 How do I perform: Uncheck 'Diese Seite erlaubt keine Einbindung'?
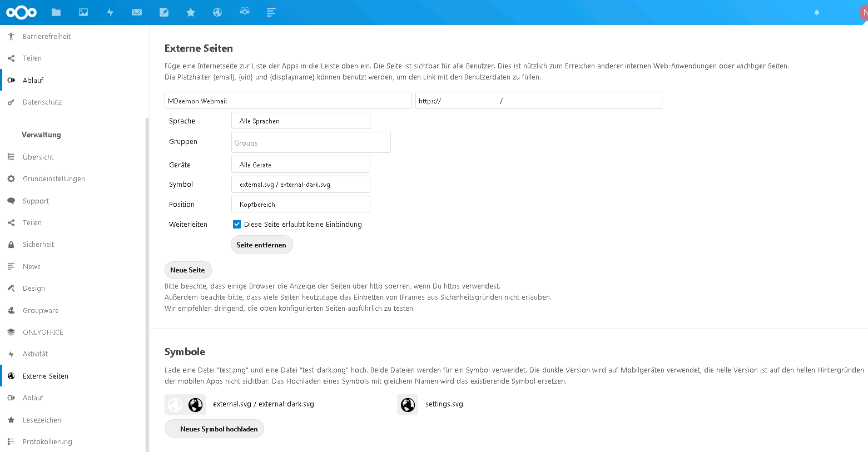[237, 225]
